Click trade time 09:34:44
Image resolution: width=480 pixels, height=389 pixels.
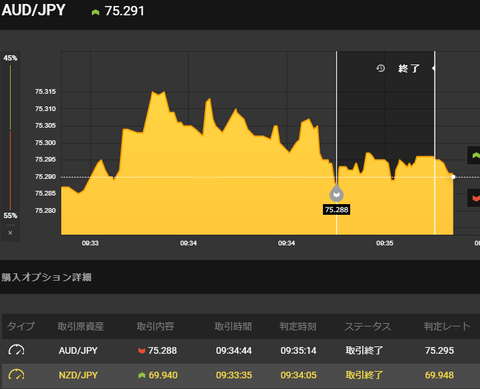[x=234, y=350]
